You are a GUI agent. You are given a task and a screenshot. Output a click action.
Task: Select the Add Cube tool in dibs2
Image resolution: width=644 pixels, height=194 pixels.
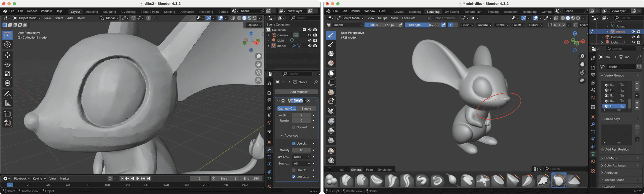tap(7, 114)
